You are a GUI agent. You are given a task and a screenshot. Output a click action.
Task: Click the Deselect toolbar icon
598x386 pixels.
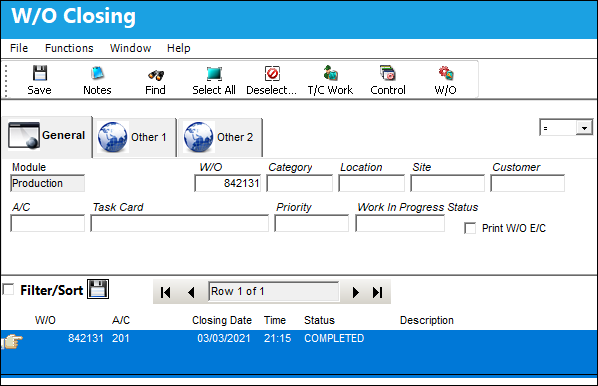point(272,73)
